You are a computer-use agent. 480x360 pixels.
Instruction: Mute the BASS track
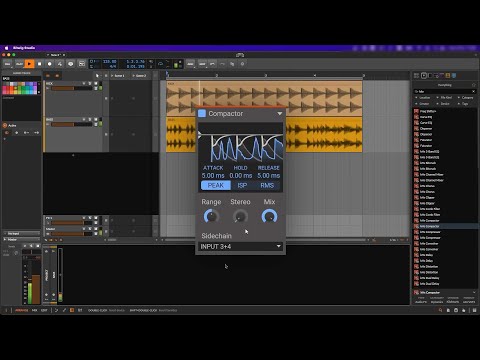pos(96,119)
